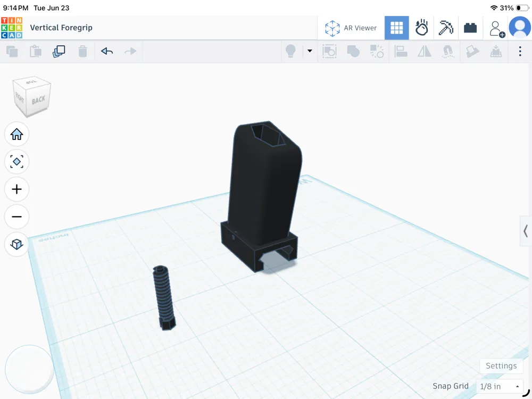Expand the visibility dropdown arrow

(x=310, y=51)
